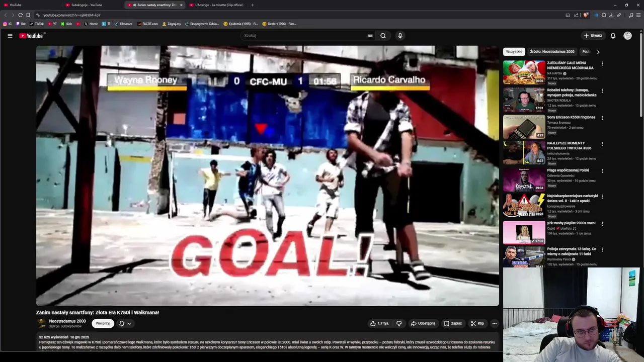Viewport: 644px width, 362px height.
Task: Open a new browser tab
Action: [253, 5]
